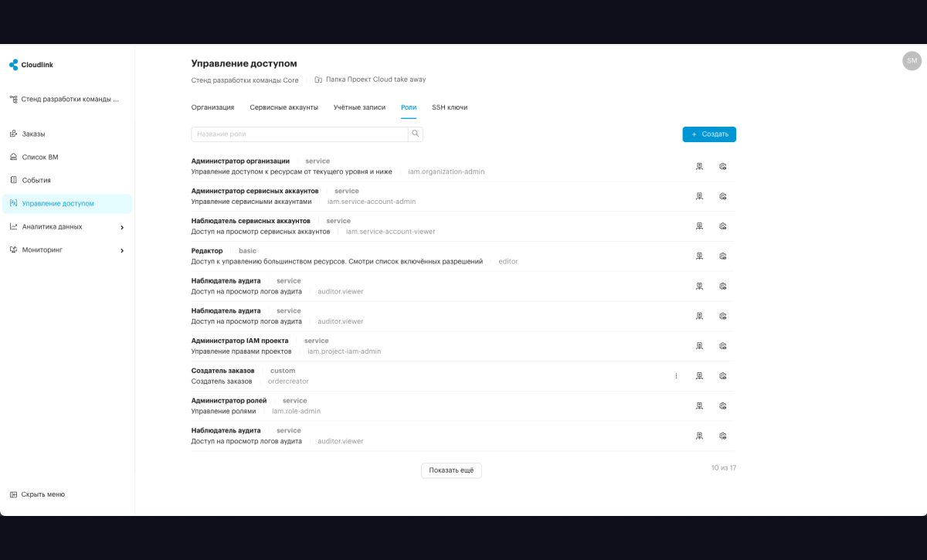Click the Название роли search field
927x560 pixels.
(300, 134)
